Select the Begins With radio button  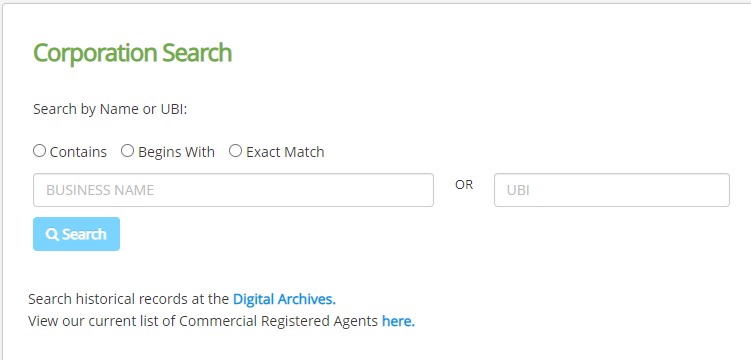127,151
